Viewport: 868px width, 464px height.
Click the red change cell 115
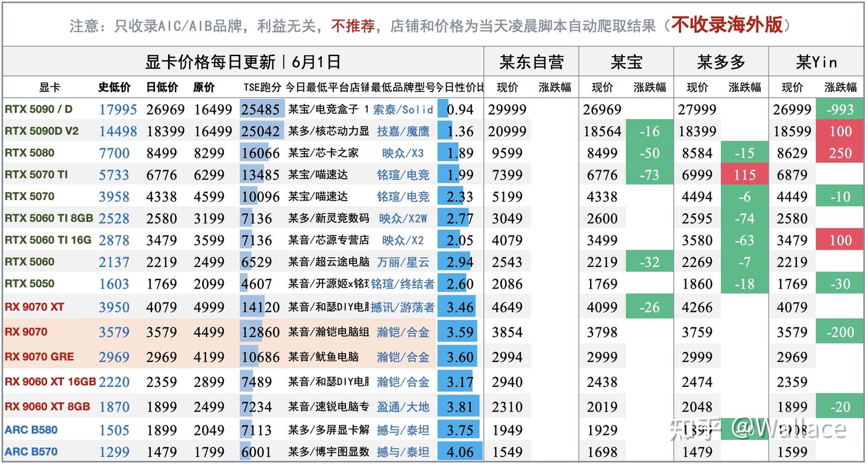[x=745, y=175]
